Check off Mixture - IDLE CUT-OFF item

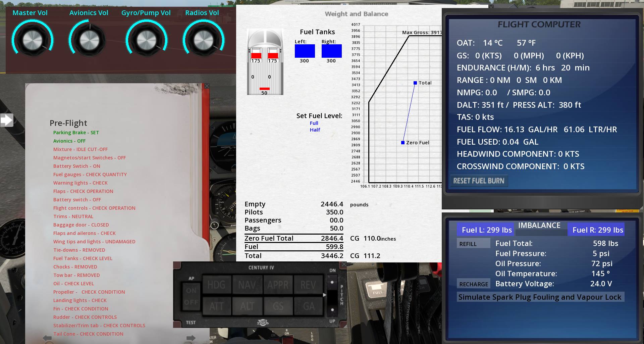click(x=80, y=149)
